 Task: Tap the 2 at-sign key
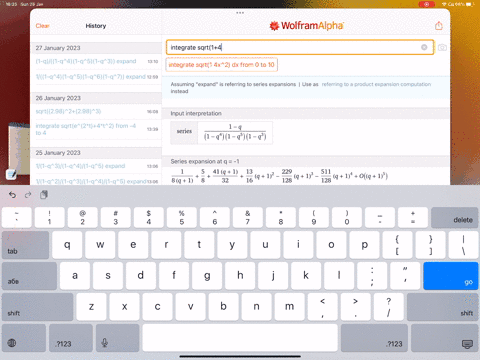click(82, 218)
